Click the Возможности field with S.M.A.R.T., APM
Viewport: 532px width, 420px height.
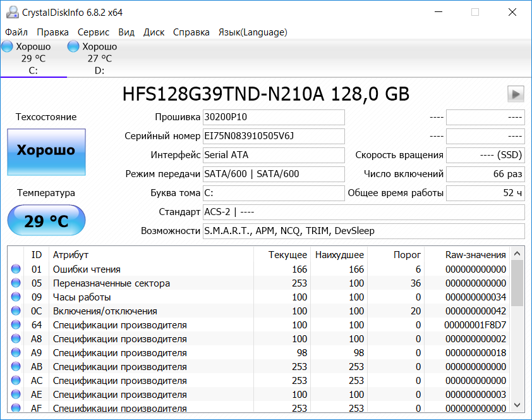pos(364,232)
